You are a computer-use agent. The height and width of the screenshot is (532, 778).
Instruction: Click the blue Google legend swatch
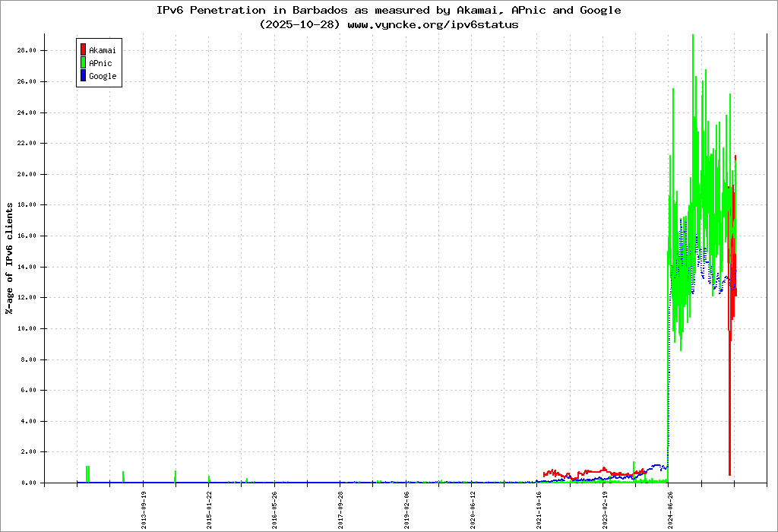point(83,76)
